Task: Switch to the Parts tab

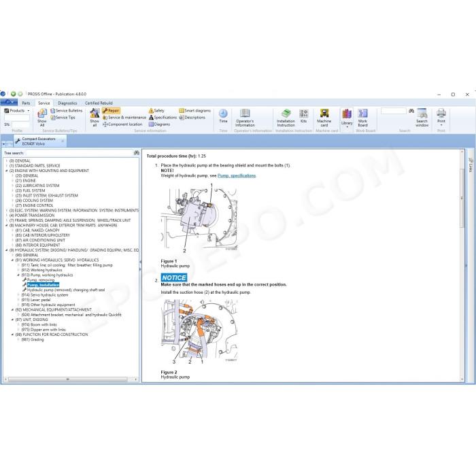Action: 26,103
